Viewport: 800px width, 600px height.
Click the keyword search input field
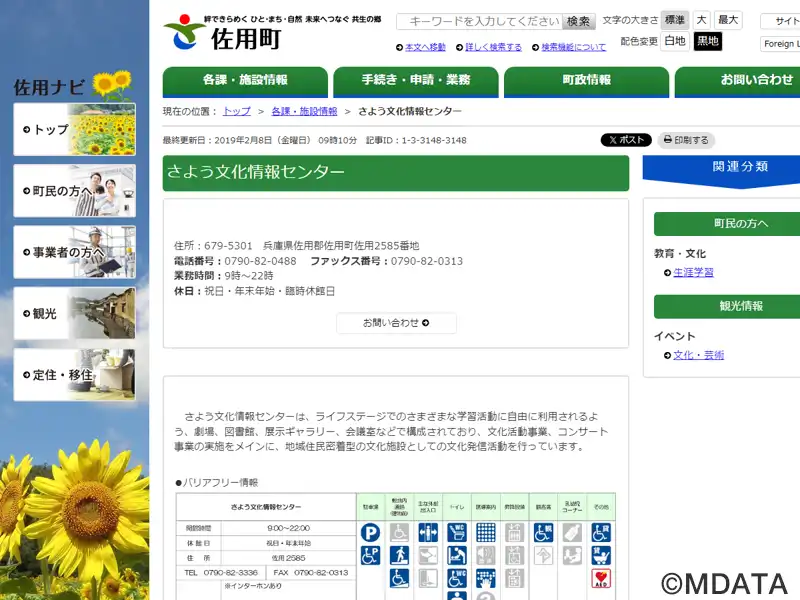click(480, 21)
